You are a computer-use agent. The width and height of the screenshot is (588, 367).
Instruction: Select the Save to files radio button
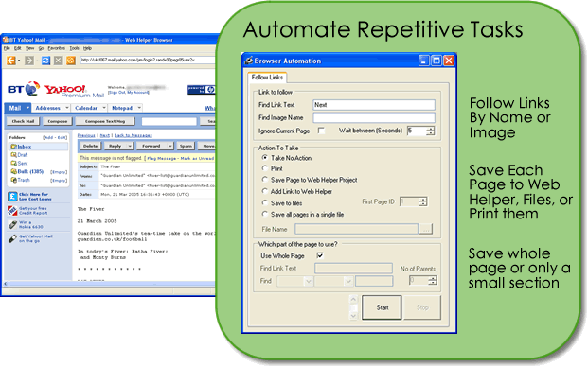tap(265, 203)
